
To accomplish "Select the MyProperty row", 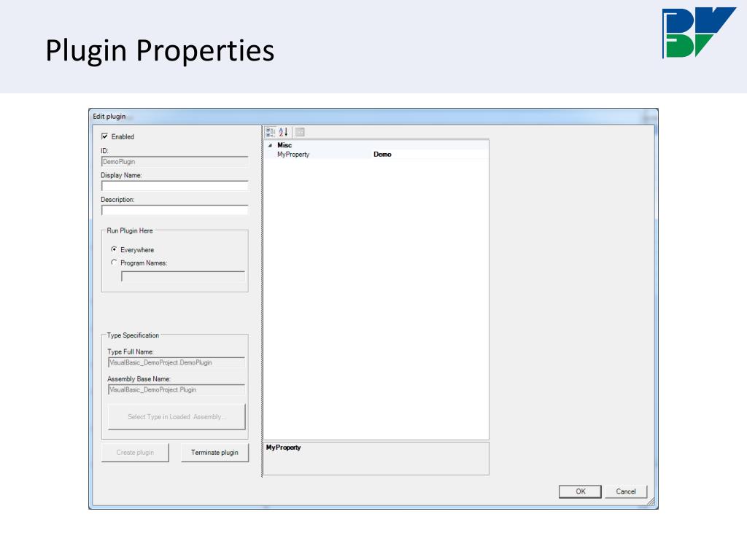I will click(x=376, y=155).
